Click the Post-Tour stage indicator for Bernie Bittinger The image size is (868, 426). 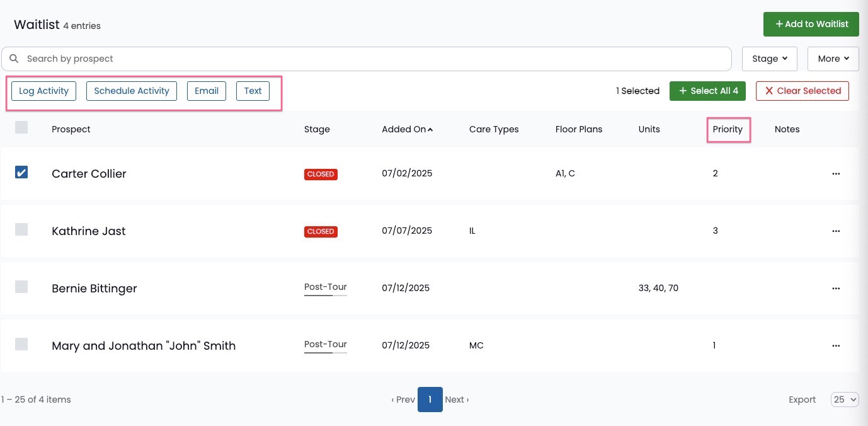[326, 289]
